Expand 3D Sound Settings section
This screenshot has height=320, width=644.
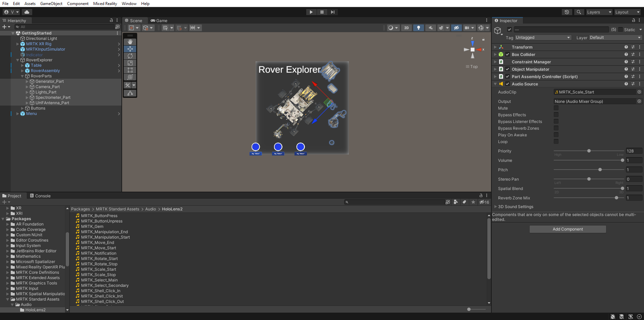tap(496, 207)
